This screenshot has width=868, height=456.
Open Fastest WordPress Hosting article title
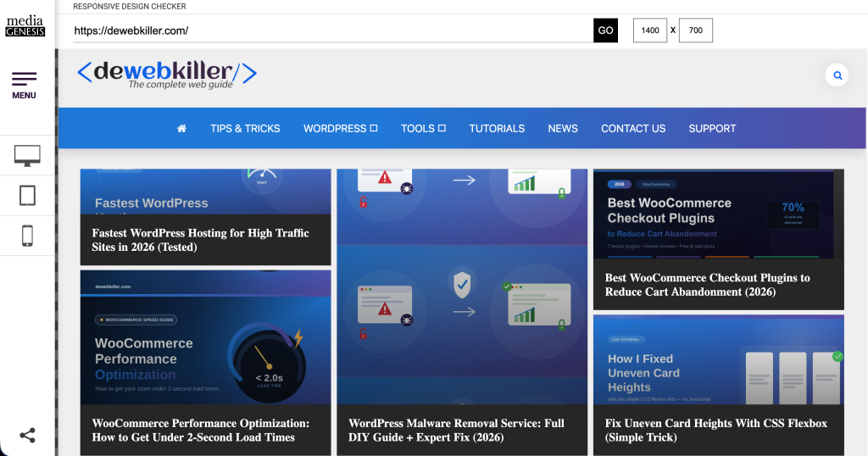(x=200, y=240)
